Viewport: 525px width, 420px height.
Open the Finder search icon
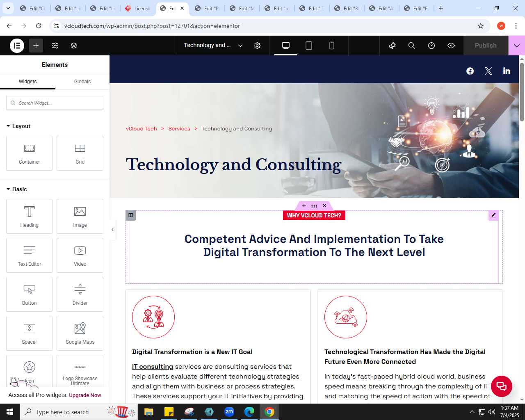coord(412,46)
